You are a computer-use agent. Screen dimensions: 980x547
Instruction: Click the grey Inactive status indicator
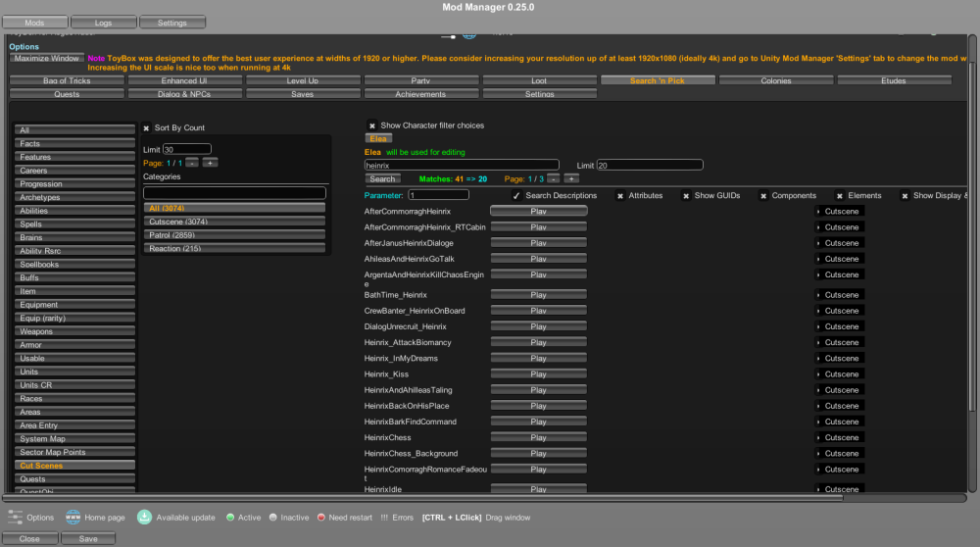[272, 518]
